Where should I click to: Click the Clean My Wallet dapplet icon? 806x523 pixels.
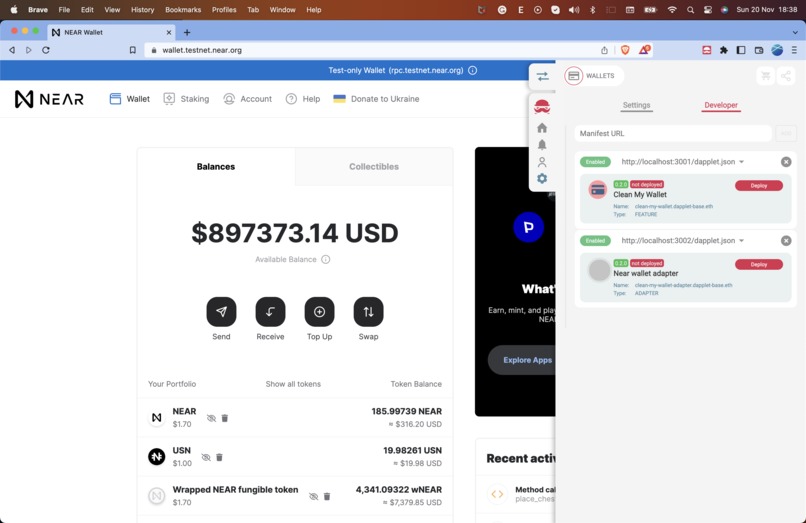tap(598, 190)
